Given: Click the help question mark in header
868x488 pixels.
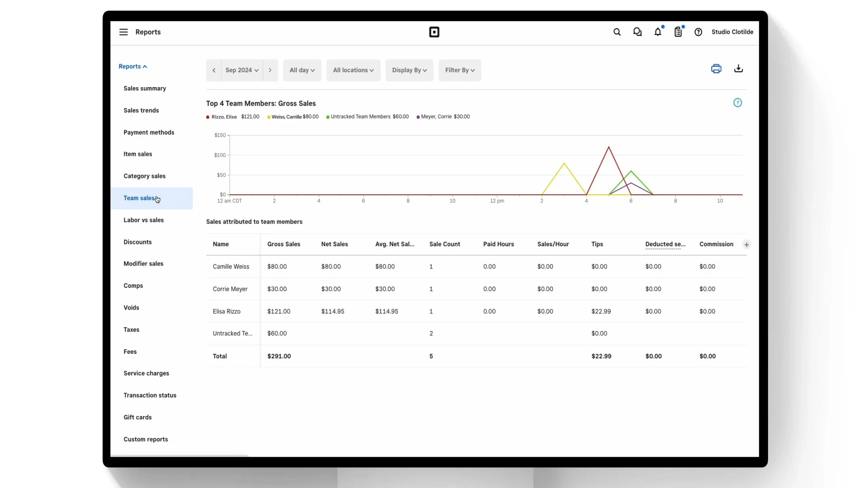Looking at the screenshot, I should 698,32.
